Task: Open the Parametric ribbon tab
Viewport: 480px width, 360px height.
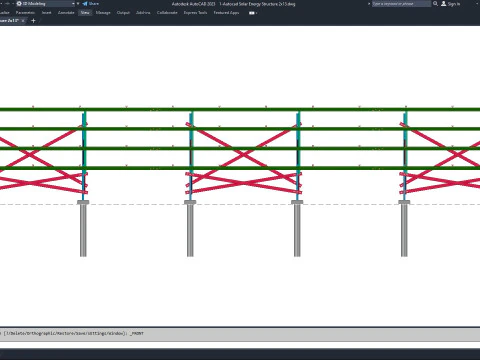Action: tap(25, 13)
